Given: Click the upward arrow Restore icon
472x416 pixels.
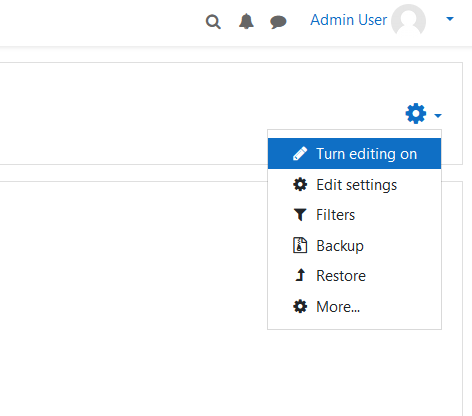Looking at the screenshot, I should coord(300,275).
